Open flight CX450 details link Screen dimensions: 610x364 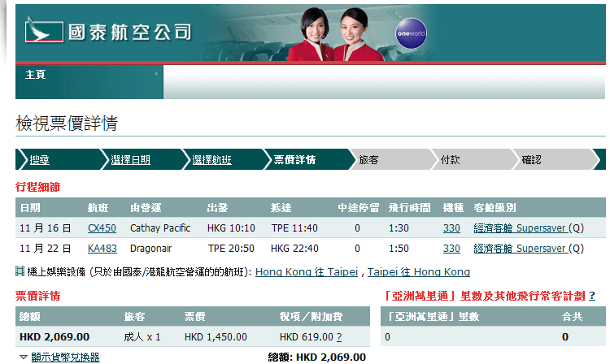tap(102, 228)
